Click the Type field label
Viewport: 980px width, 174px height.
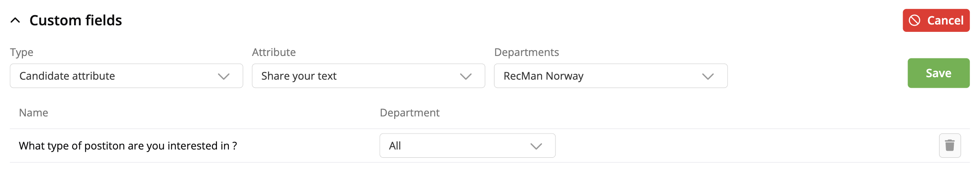pyautogui.click(x=22, y=52)
